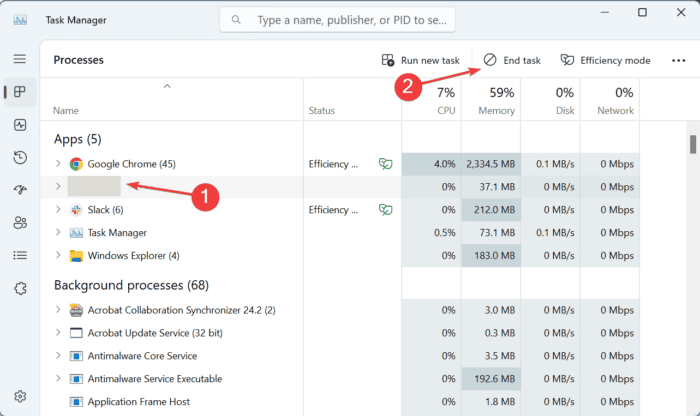Open the Startup apps sidebar icon
This screenshot has width=700, height=416.
(x=20, y=190)
